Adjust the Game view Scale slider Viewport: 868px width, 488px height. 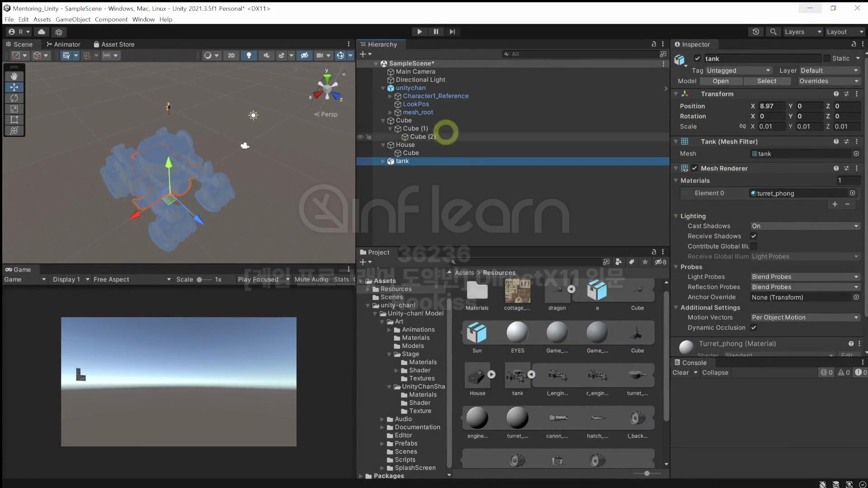point(199,280)
